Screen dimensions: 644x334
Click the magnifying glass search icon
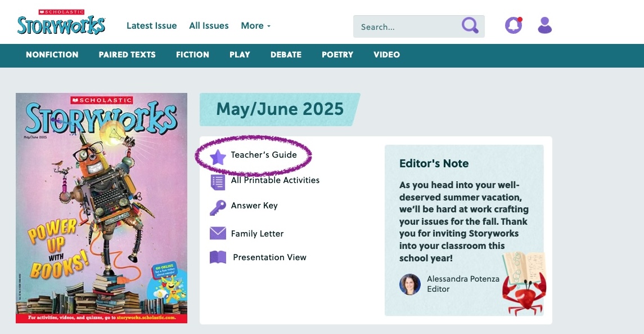tap(470, 26)
